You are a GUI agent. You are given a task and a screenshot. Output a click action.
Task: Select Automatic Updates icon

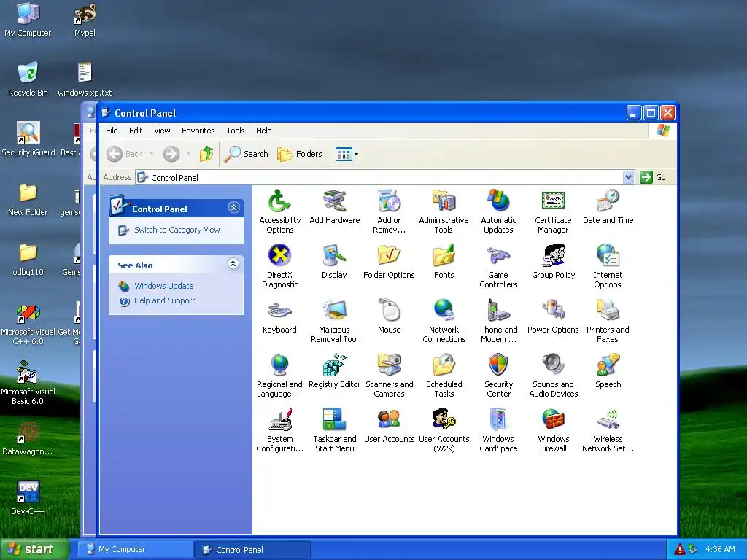498,201
